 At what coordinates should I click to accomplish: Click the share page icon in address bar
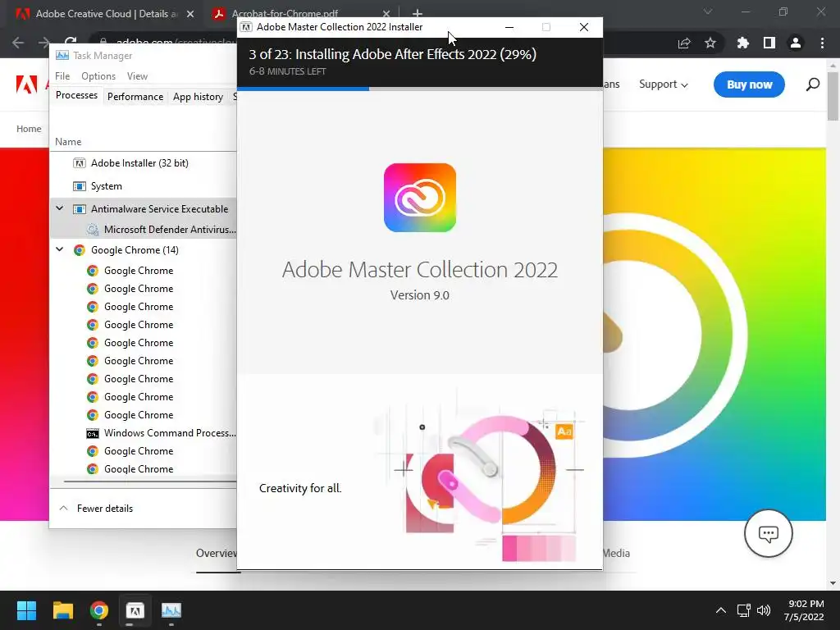pyautogui.click(x=684, y=43)
